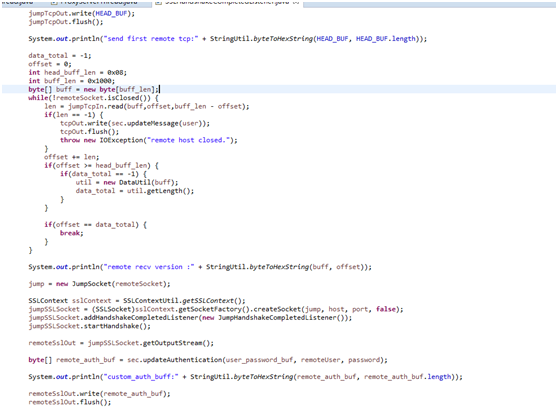Click the 'SSLContext sslContext =' line
The height and width of the screenshot is (417, 558).
137,301
